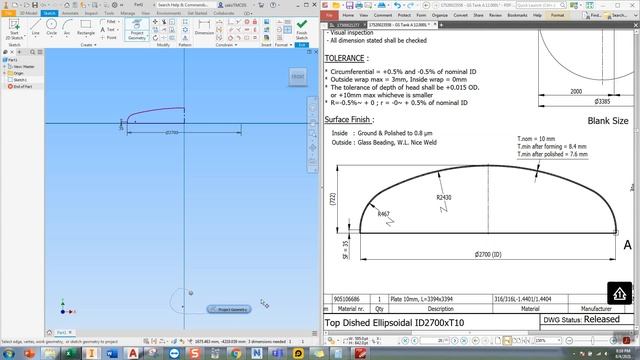Click the Rectangular Pattern icon
The width and height of the screenshot is (640, 360).
tap(185, 22)
